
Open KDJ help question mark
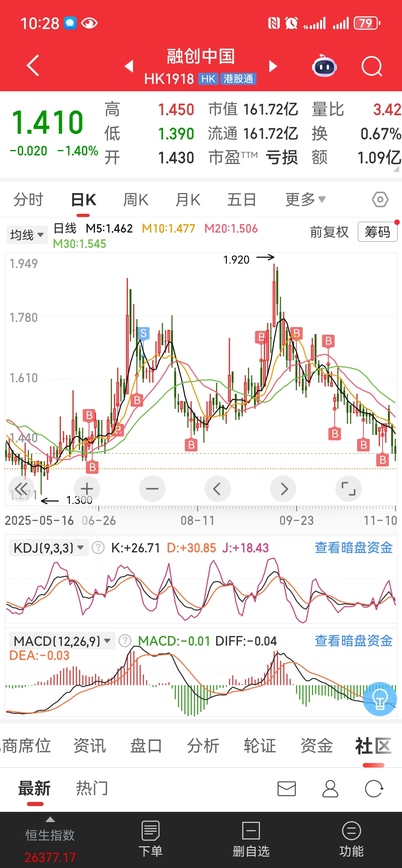(98, 548)
